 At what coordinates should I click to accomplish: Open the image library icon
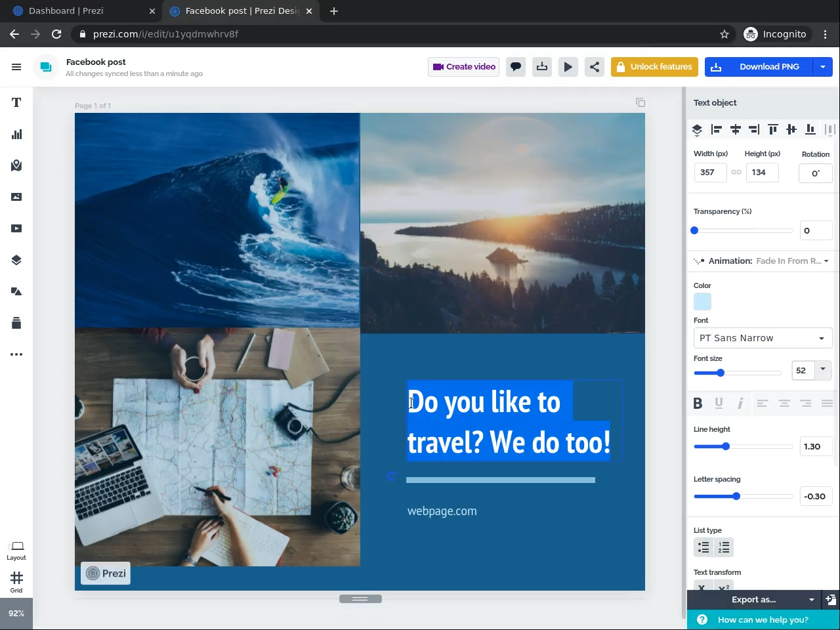tap(16, 197)
